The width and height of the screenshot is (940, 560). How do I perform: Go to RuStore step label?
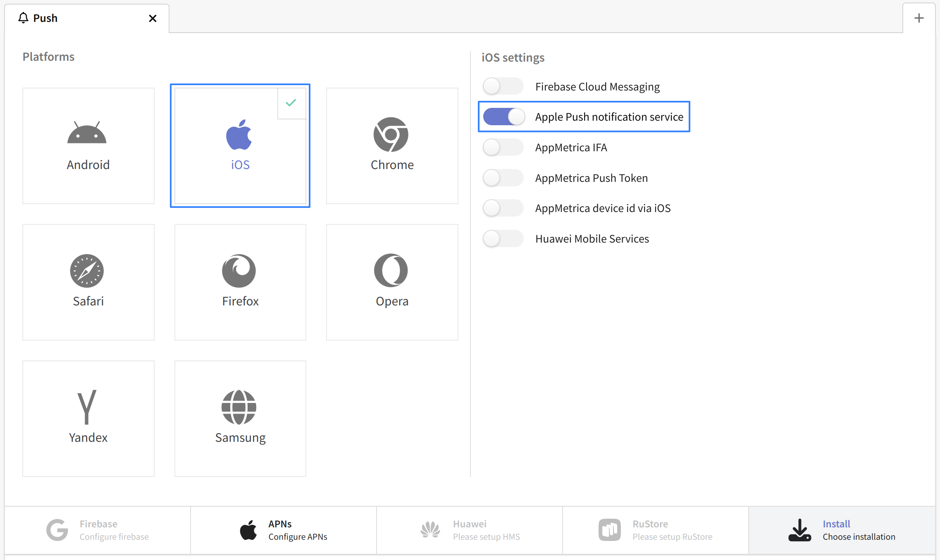pos(650,524)
